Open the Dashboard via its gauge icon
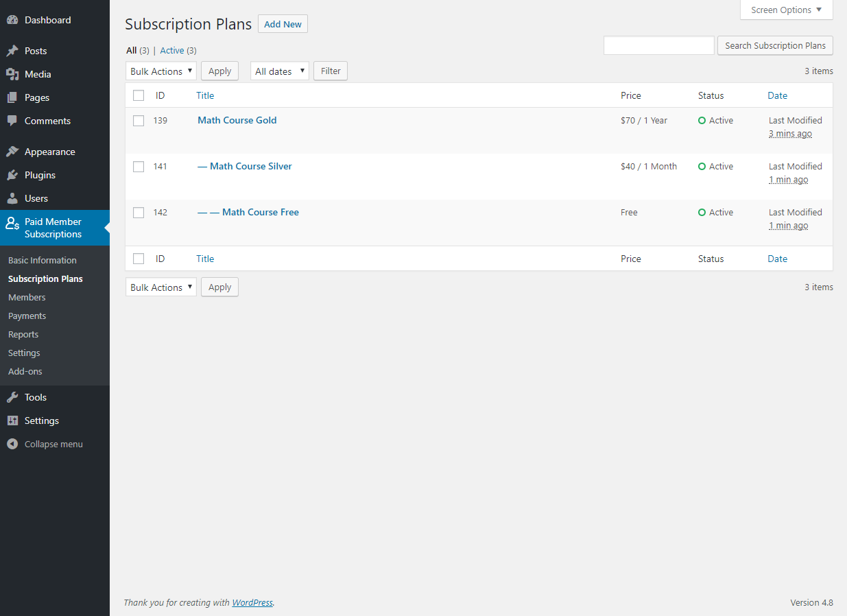 [14, 19]
